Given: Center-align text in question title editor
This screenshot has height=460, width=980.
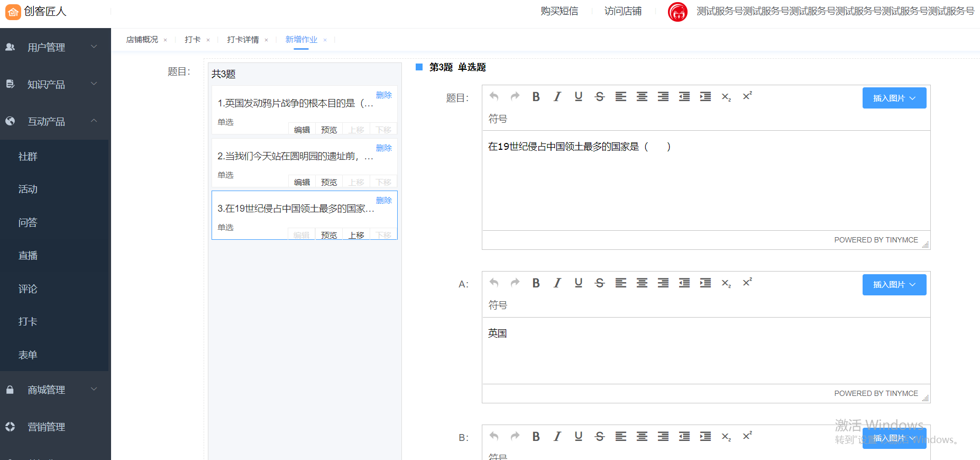Looking at the screenshot, I should coord(642,96).
